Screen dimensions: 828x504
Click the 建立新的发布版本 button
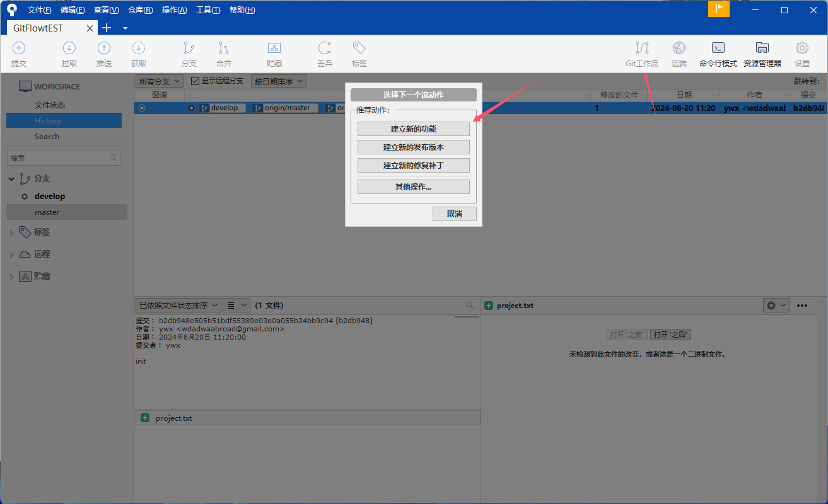click(414, 147)
